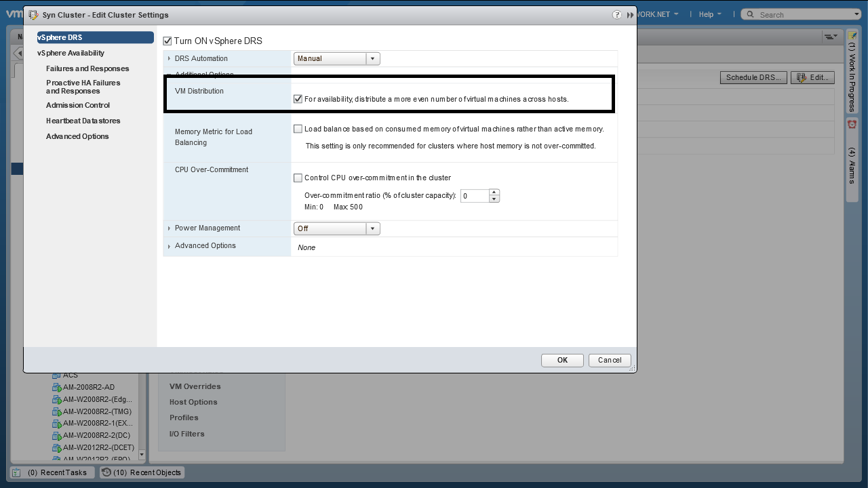Viewport: 868px width, 488px height.
Task: Click the Work In Progress note icon
Action: [852, 35]
